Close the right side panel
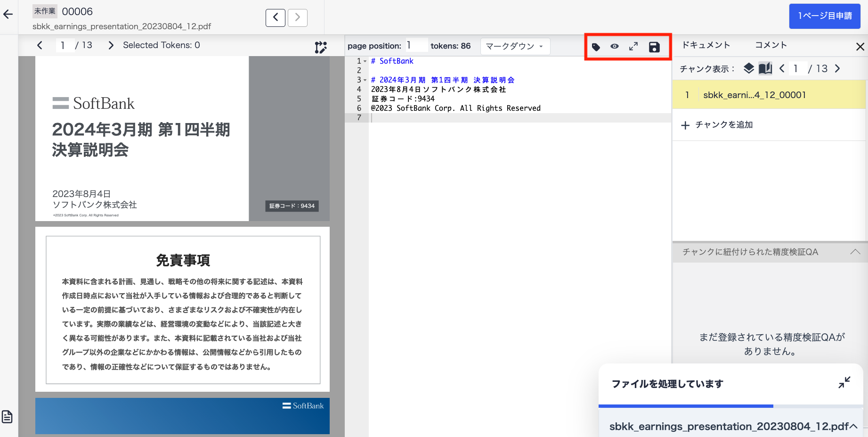The height and width of the screenshot is (437, 868). click(860, 47)
